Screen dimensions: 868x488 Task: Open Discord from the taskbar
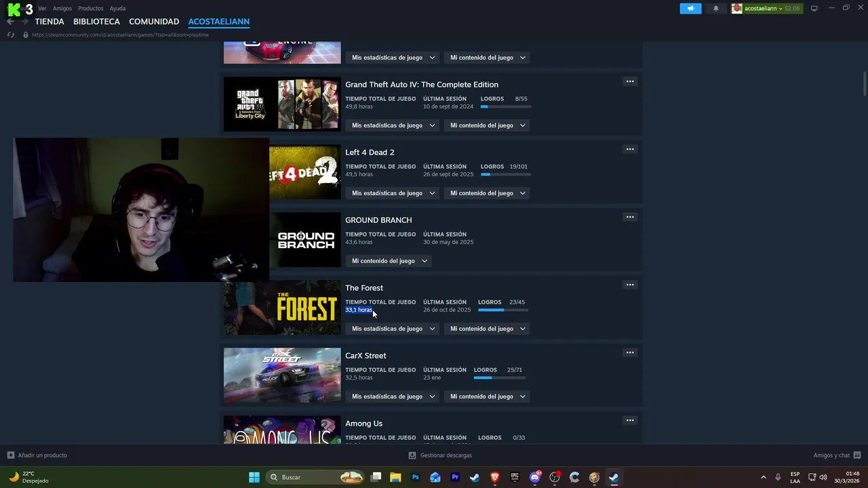point(535,477)
